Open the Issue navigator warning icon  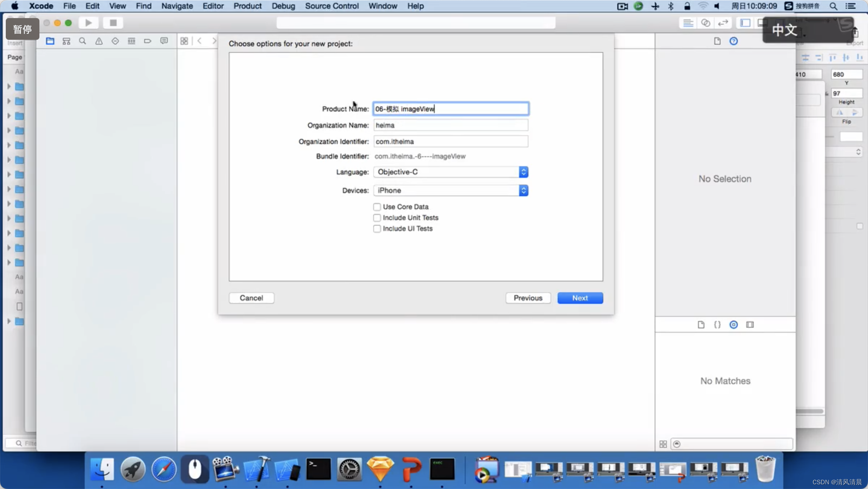tap(99, 41)
